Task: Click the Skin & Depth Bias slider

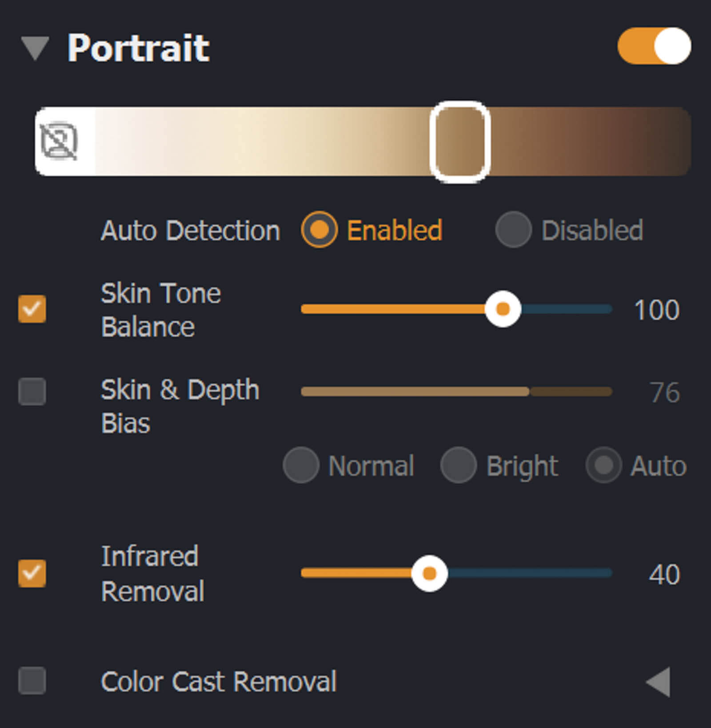Action: pos(456,392)
